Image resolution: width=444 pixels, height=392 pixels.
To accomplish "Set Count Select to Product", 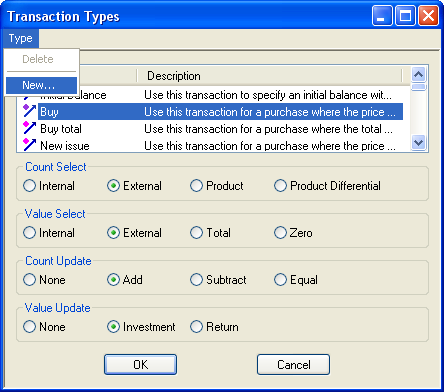I will 217,186.
